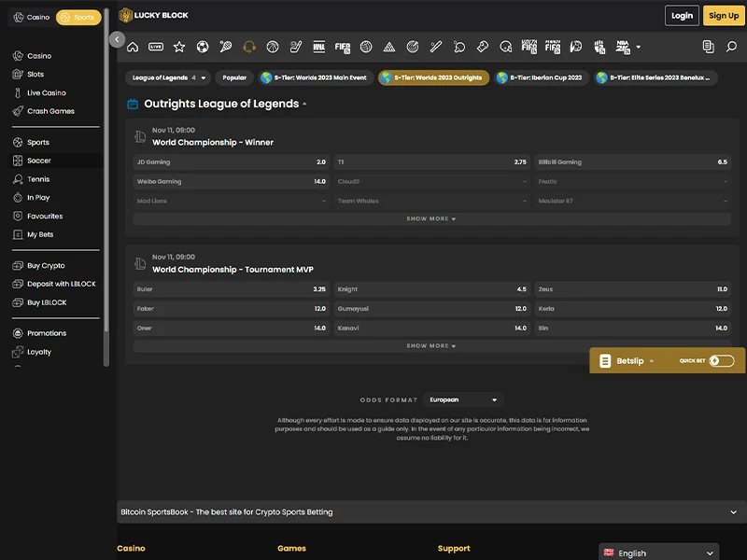Open S-Tier Worlds 2023 Main Event tab

pos(315,77)
